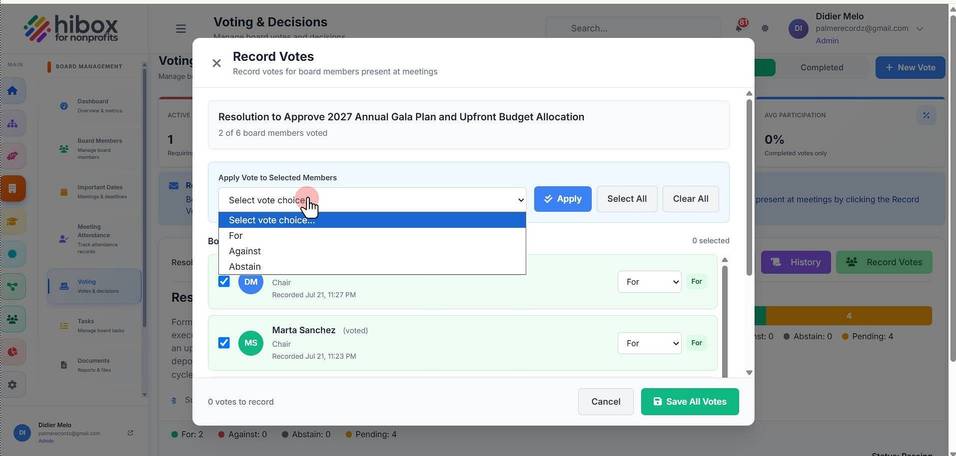Viewport: 956px width, 456px height.
Task: Click the Dashboard sidebar icon
Action: 64,105
